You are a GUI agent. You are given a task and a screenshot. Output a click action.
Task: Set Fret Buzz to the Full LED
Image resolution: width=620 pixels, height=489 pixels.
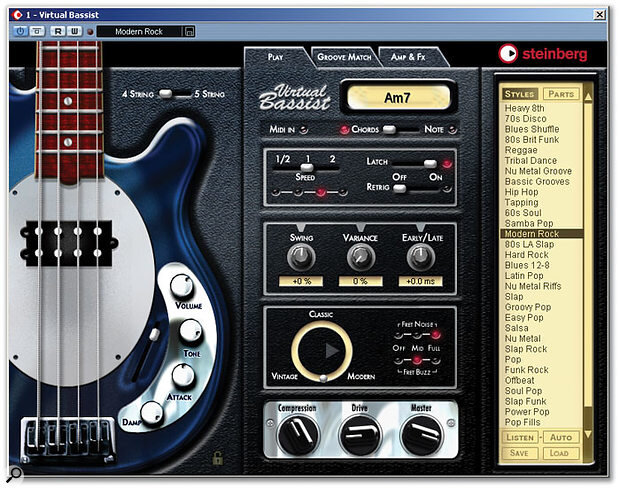[x=436, y=360]
